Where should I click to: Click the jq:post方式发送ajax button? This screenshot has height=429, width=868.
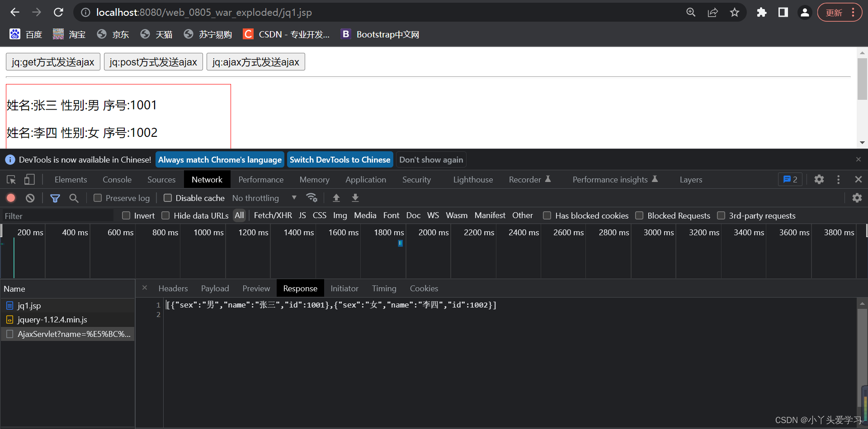tap(153, 62)
